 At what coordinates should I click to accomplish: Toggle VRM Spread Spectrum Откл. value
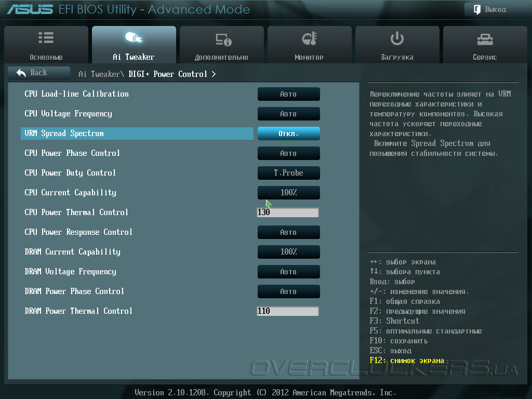[288, 134]
